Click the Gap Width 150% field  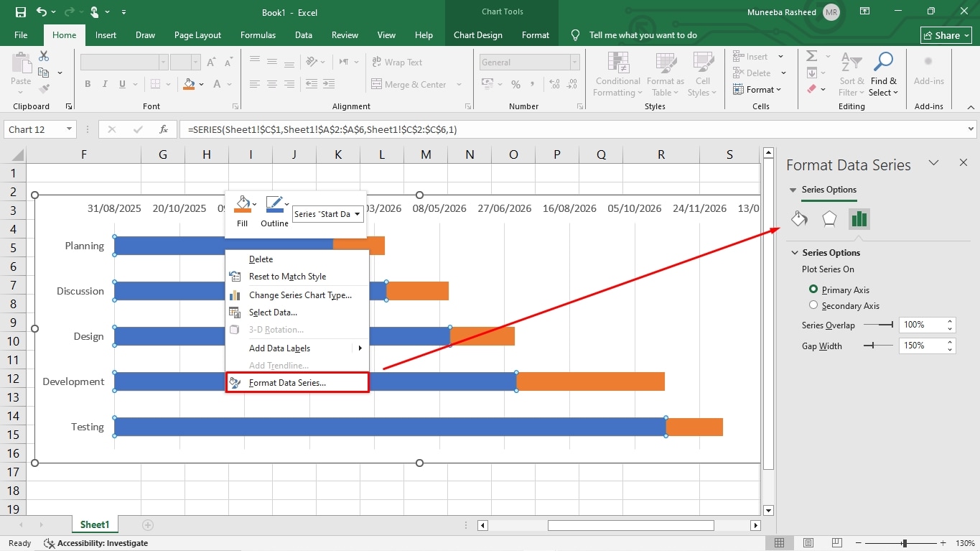922,346
